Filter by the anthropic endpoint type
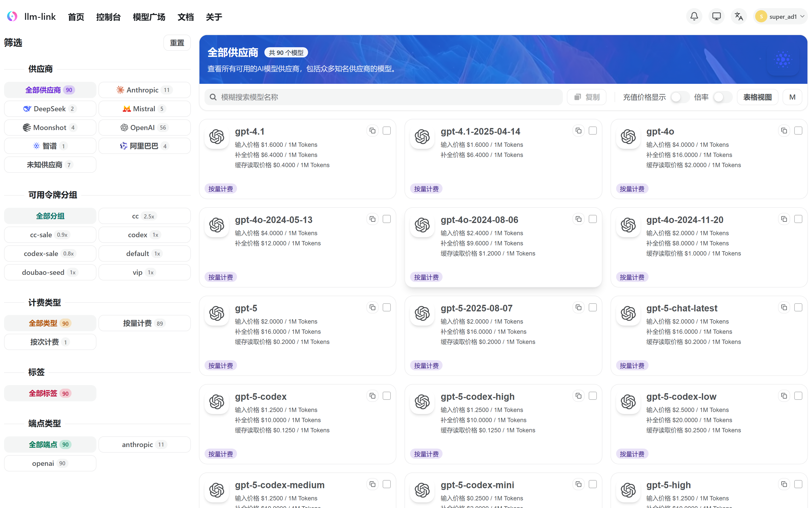Image resolution: width=812 pixels, height=508 pixels. [x=145, y=444]
